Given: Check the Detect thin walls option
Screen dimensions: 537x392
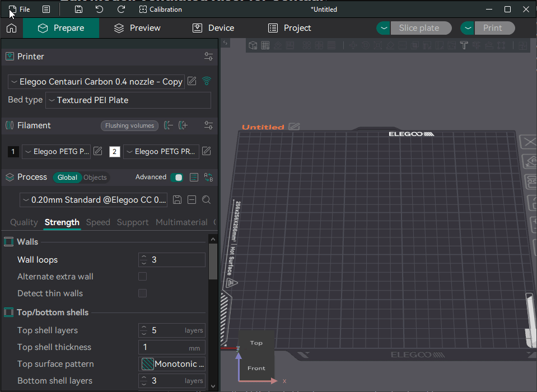Looking at the screenshot, I should [x=143, y=293].
